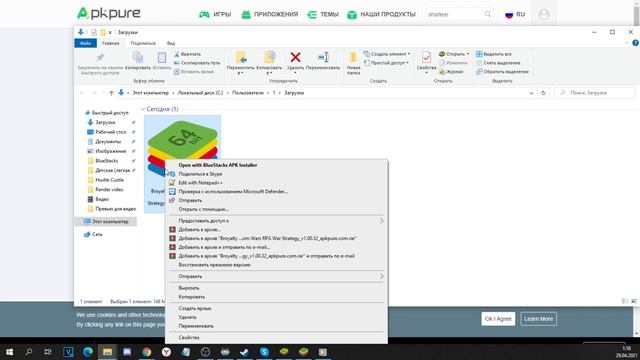The image size is (640, 360).
Task: Click Вырезать scissors in ribbon
Action: point(187,54)
